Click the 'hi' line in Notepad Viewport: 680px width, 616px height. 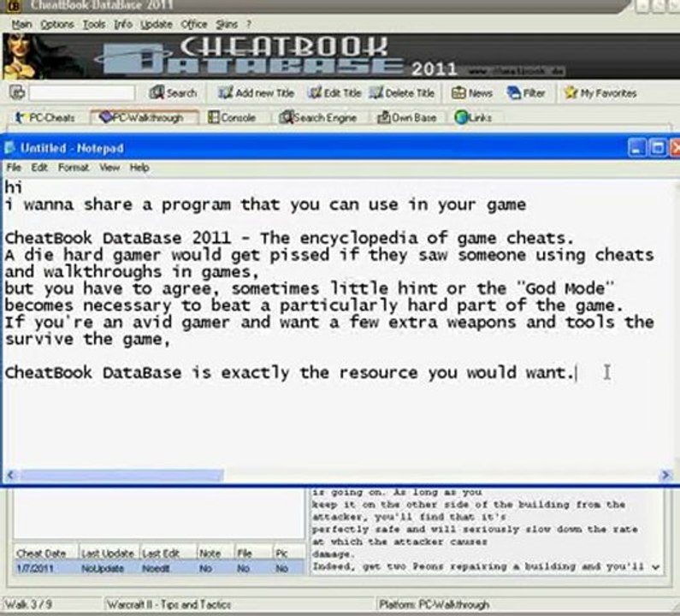[13, 187]
